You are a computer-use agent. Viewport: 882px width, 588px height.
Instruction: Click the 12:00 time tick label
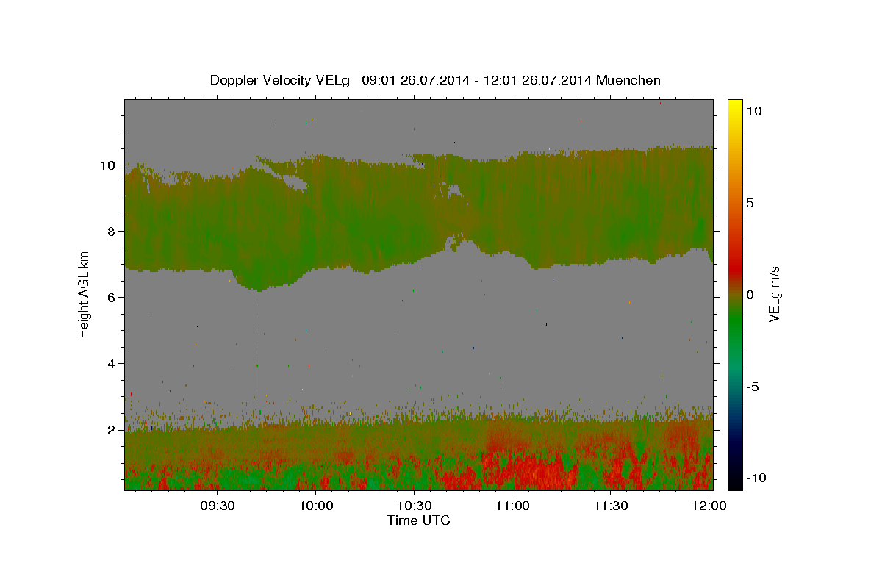(709, 506)
